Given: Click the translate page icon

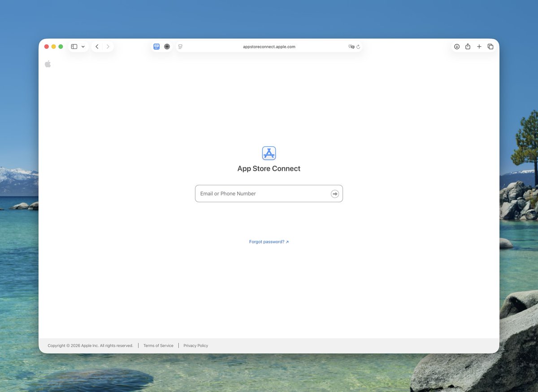Looking at the screenshot, I should [351, 47].
